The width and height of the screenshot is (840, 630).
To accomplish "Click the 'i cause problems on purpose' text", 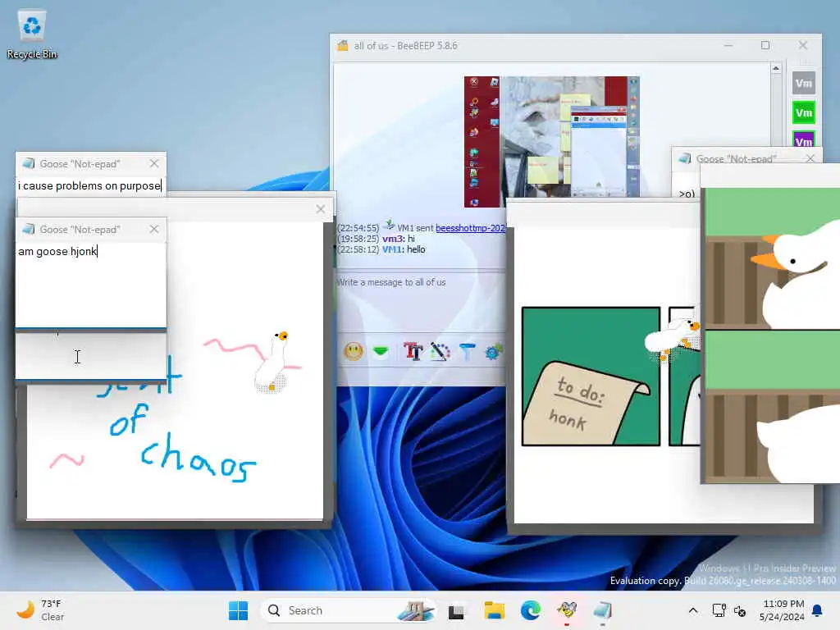I will 89,186.
